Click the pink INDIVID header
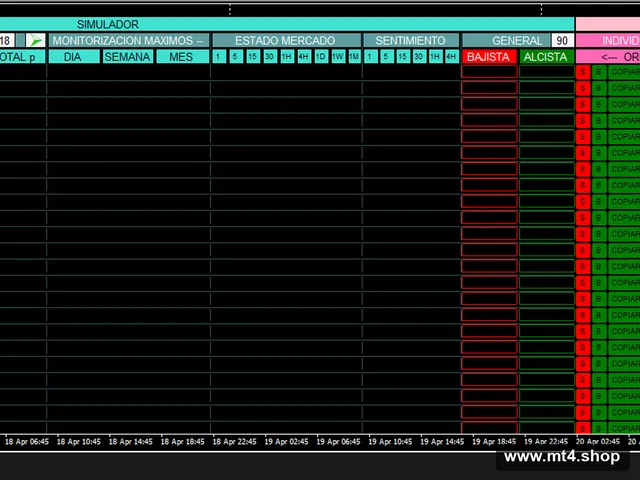The image size is (640, 480). point(608,40)
